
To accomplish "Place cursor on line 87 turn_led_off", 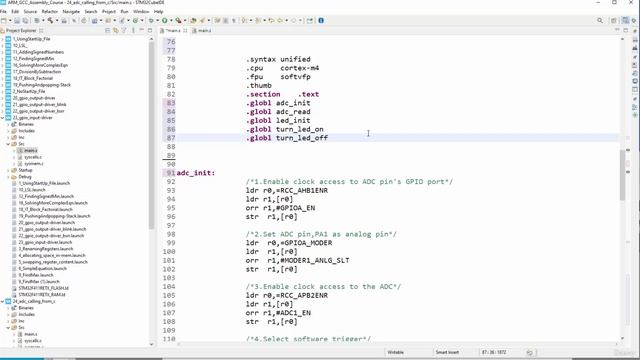I will click(302, 138).
